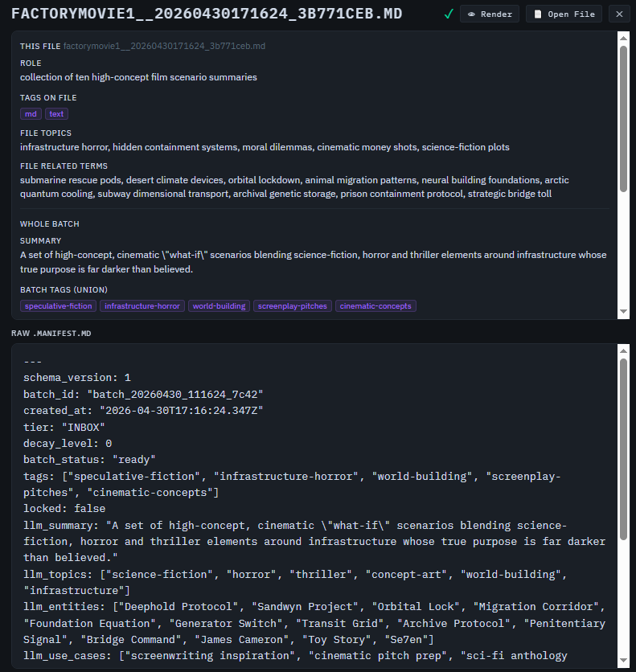Select the md tag chip
Screen dimensions: 636x672
(31, 114)
